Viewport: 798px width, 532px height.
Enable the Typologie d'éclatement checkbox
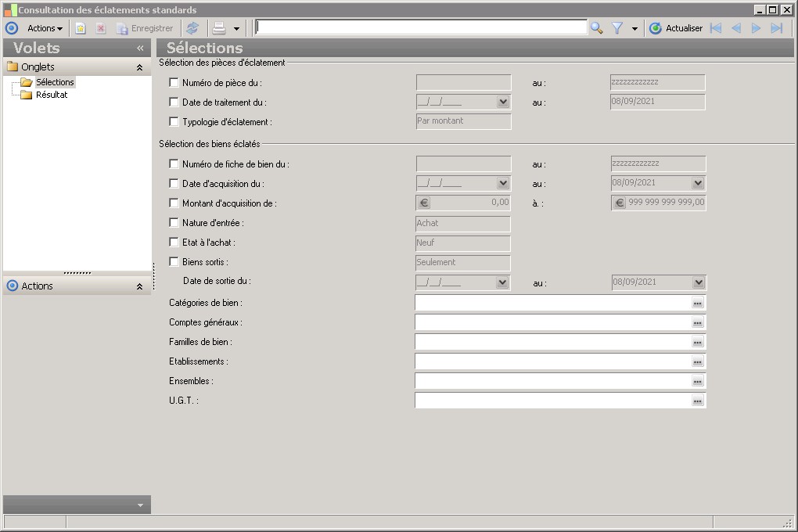[x=174, y=122]
